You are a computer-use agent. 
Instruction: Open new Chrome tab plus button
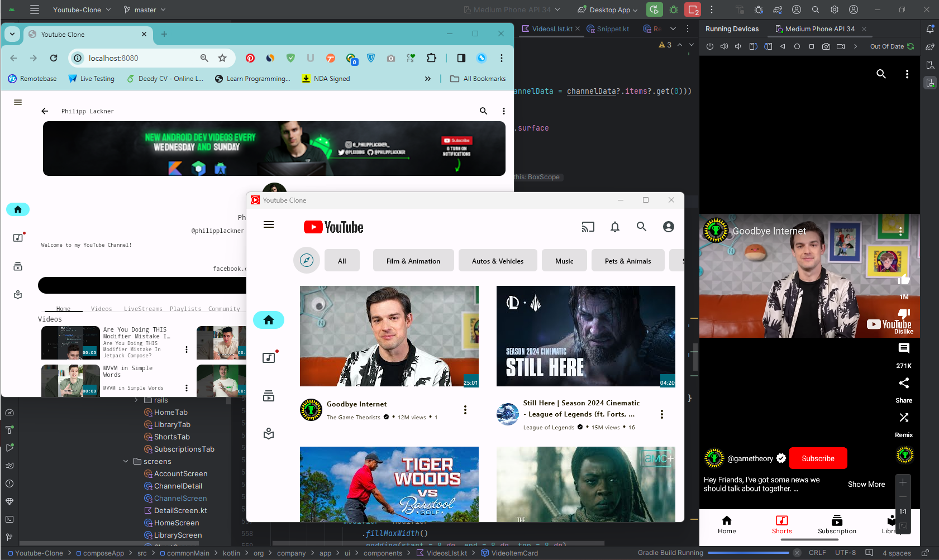(x=164, y=34)
